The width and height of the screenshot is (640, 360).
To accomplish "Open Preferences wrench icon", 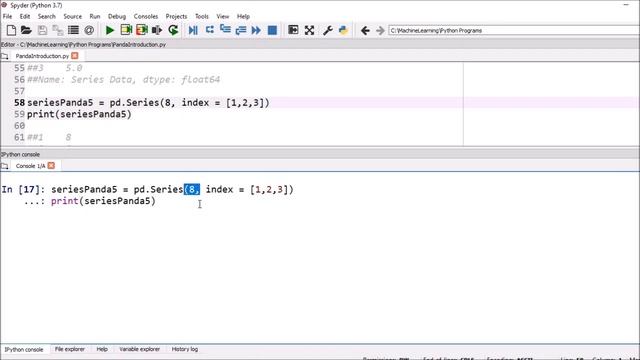I will tap(327, 30).
